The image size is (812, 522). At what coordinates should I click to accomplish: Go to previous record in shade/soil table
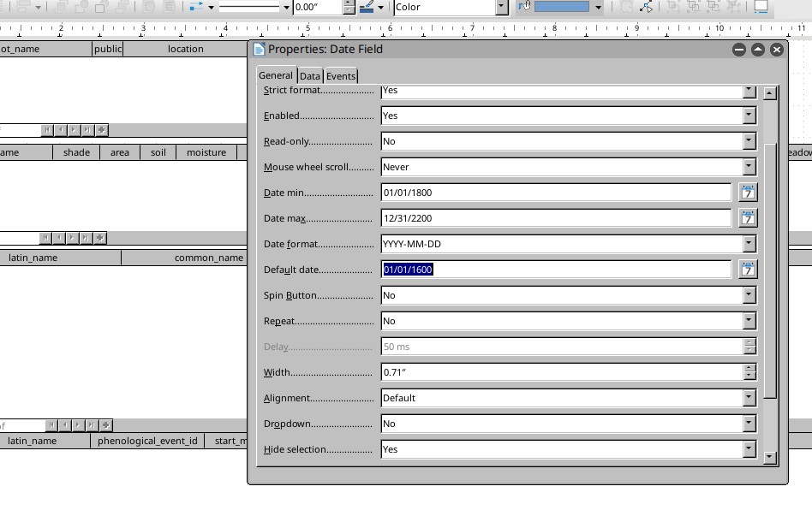tap(59, 238)
